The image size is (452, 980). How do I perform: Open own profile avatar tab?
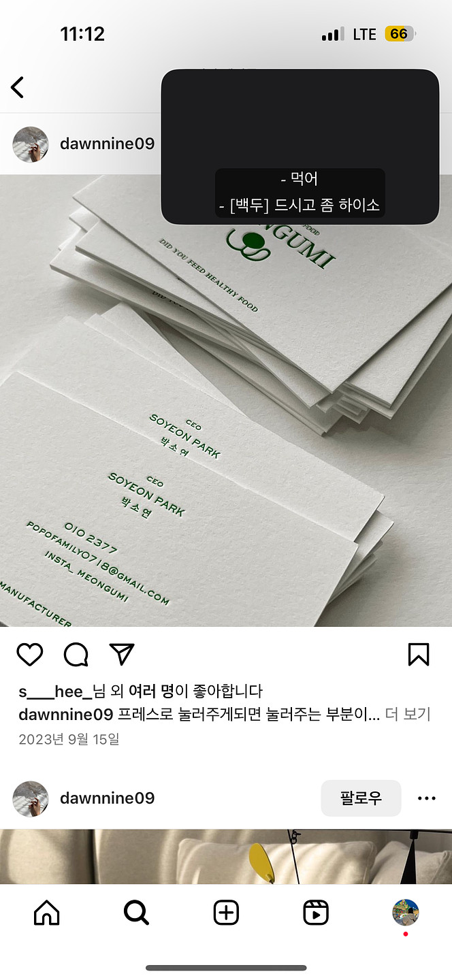tap(406, 913)
